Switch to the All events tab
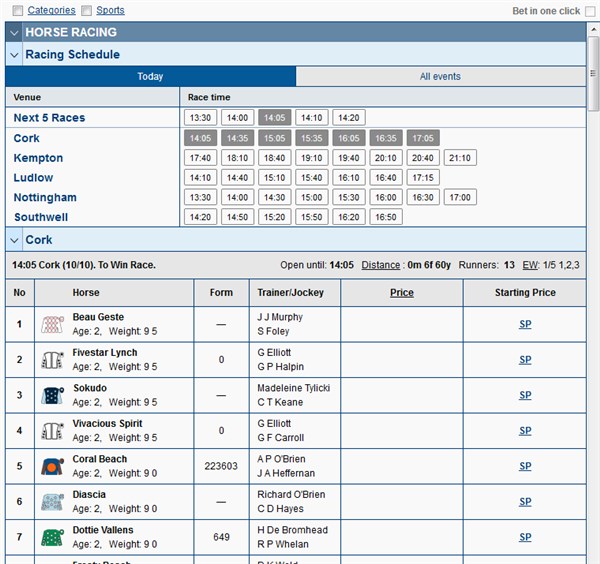 (x=440, y=77)
